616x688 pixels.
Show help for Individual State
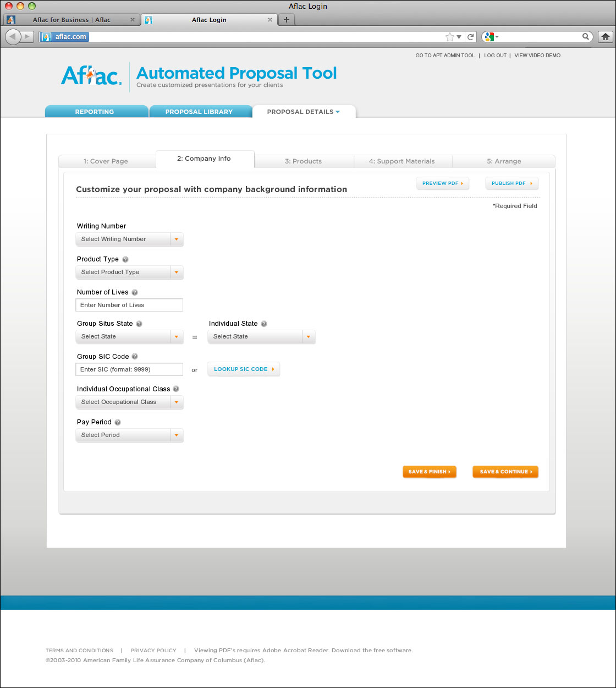pyautogui.click(x=264, y=324)
